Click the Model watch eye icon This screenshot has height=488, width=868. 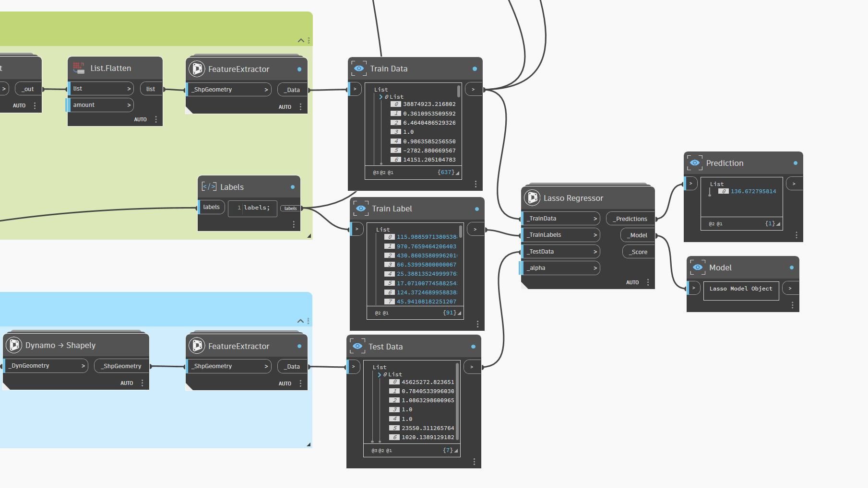click(698, 267)
